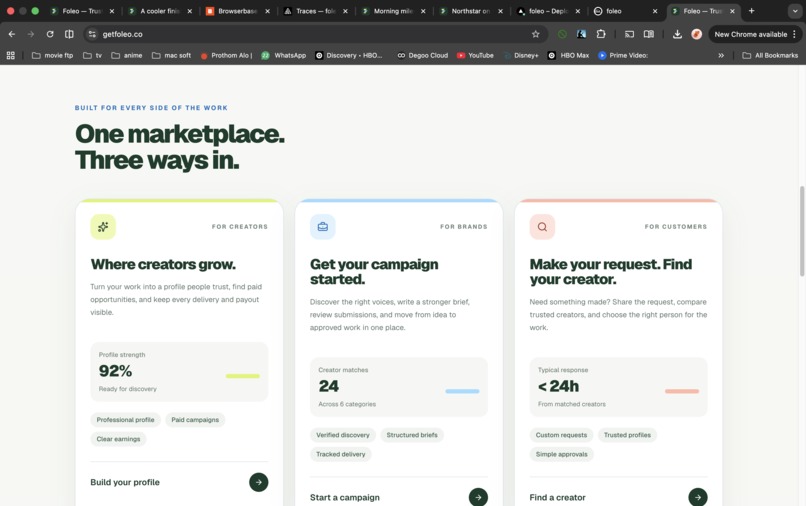Open the movie ftp bookmark folder

tap(52, 56)
